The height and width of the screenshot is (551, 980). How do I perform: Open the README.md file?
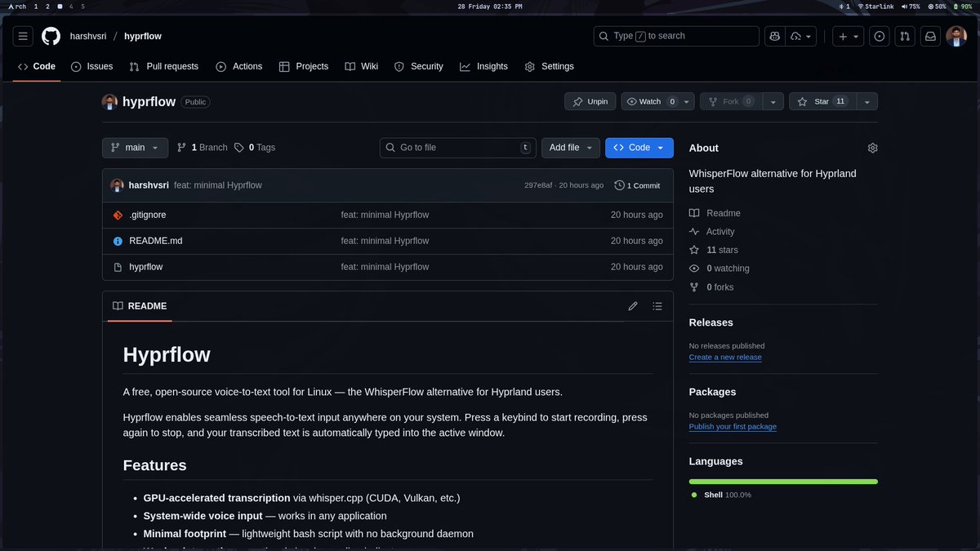point(156,241)
